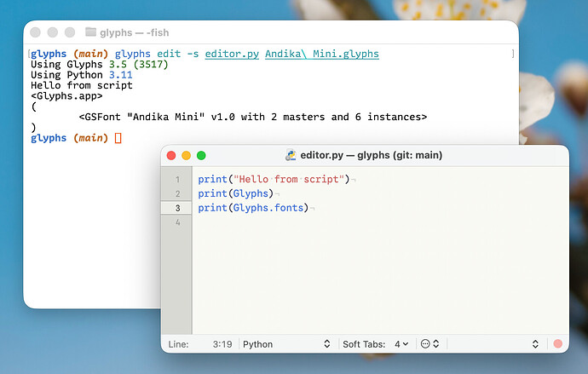
Task: Click the Line position field showing 3:19
Action: tap(223, 344)
